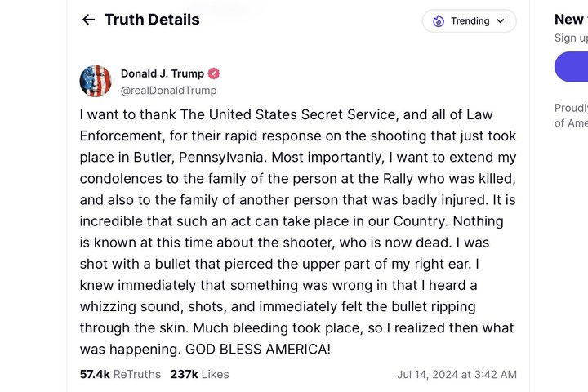Click the flame icon in the Trending button
The image size is (588, 392).
[x=439, y=21]
